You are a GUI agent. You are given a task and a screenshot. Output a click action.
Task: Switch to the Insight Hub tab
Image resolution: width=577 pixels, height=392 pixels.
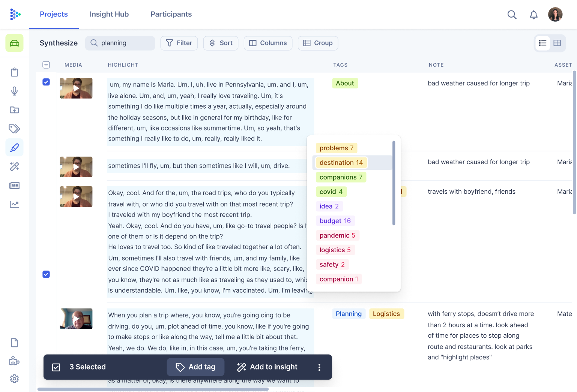[x=109, y=14]
